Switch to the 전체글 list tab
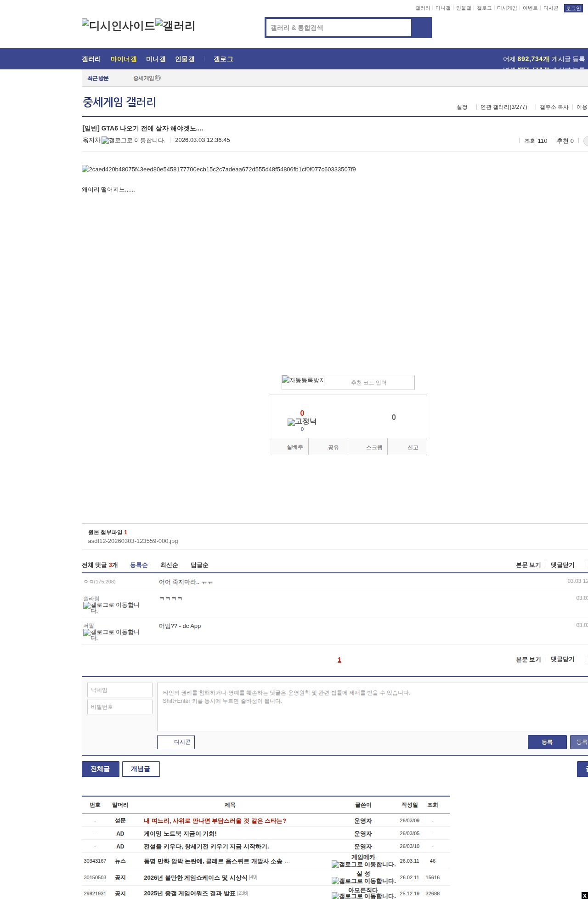 [x=101, y=769]
